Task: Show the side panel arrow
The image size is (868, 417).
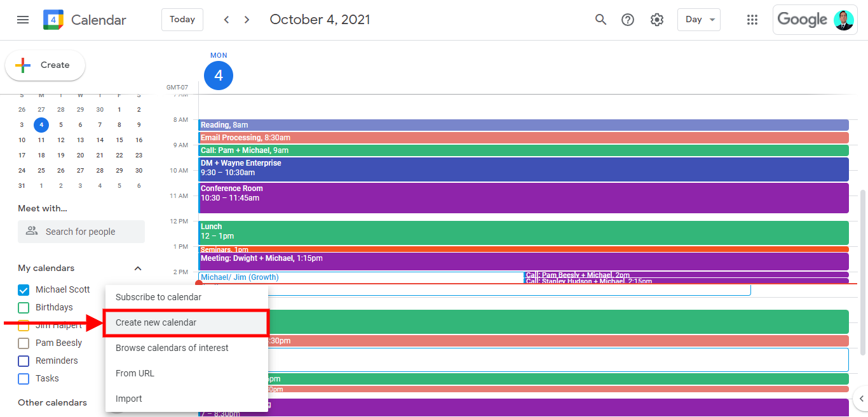Action: [x=861, y=399]
